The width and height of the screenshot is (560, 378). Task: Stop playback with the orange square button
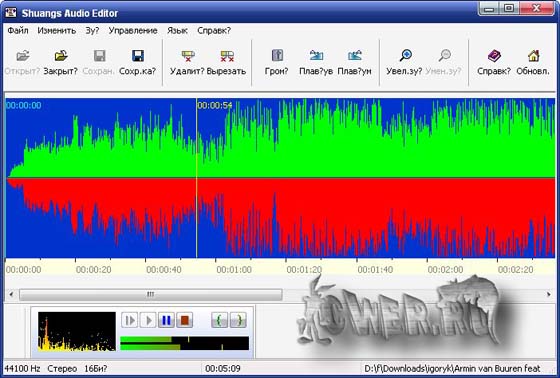pos(185,320)
